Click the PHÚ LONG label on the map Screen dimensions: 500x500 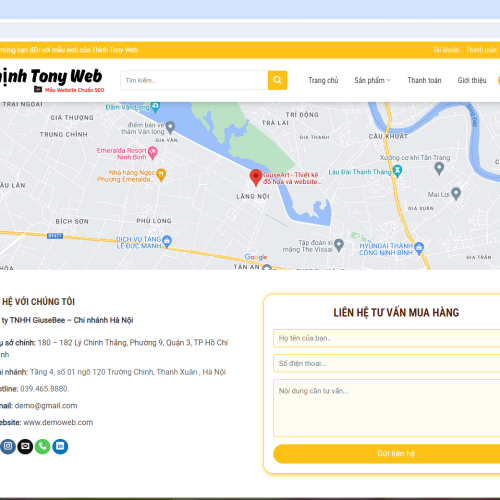click(154, 221)
